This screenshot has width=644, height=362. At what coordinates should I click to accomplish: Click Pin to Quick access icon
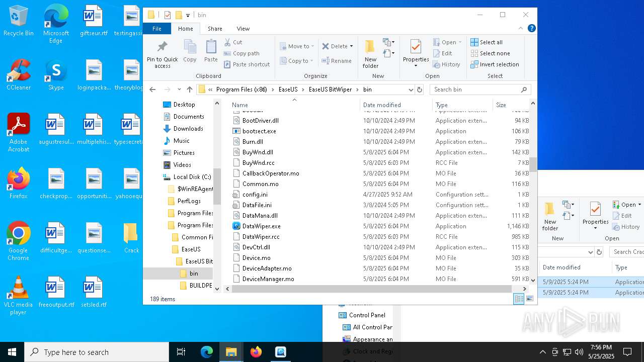tap(162, 54)
